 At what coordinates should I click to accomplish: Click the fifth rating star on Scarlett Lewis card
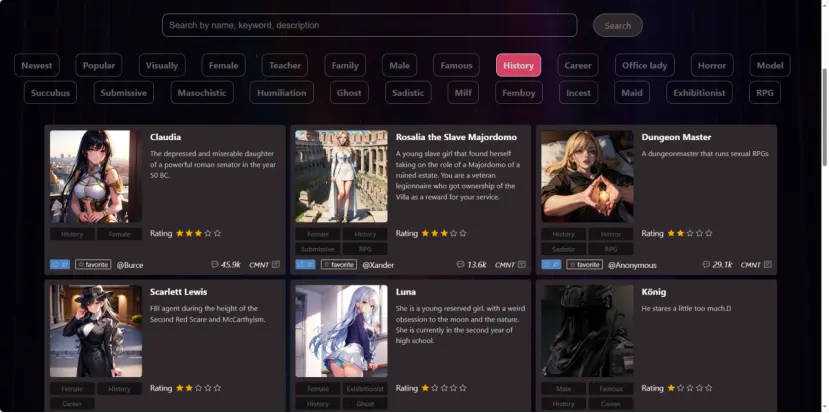(217, 388)
